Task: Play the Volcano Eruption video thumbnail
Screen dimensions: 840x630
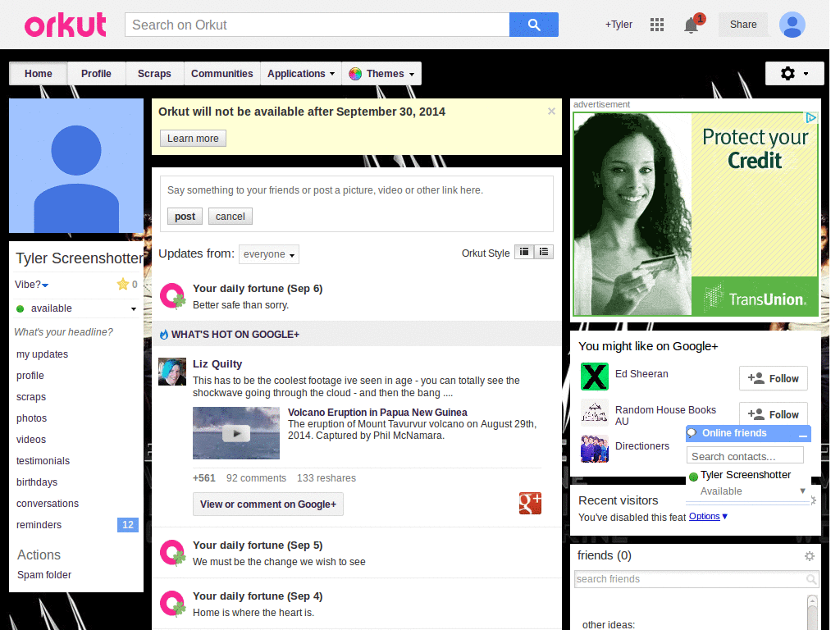Action: [x=236, y=433]
